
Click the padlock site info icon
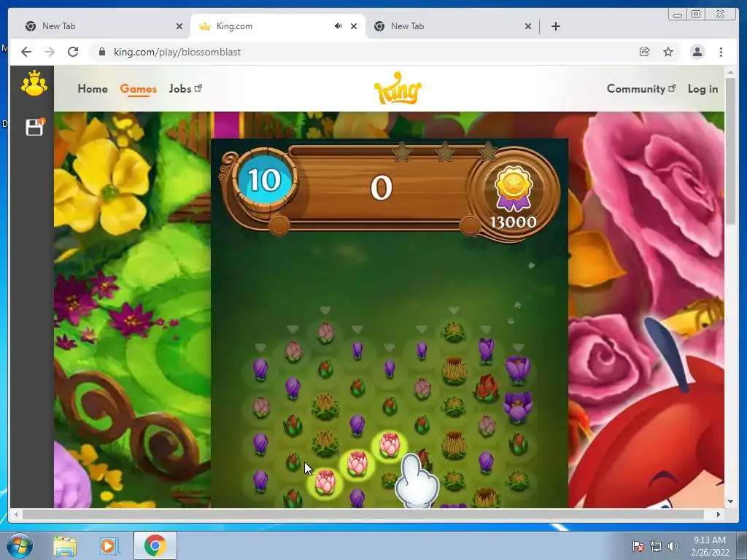click(101, 52)
